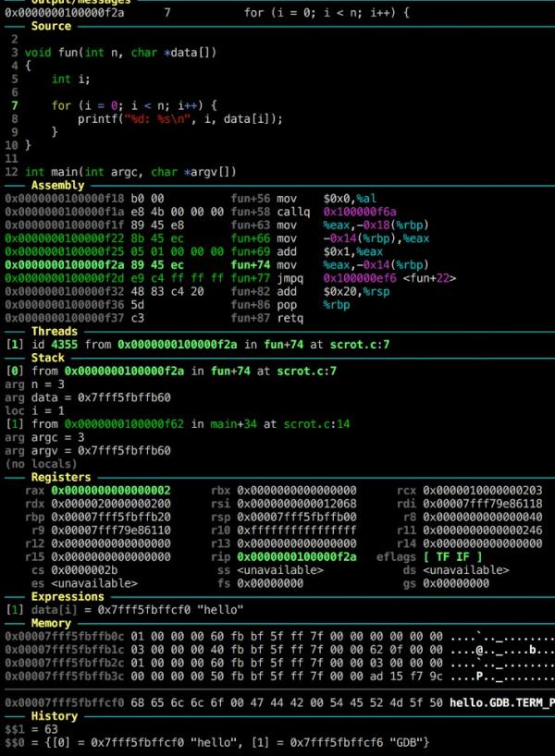
Task: Click the rip register value
Action: [x=296, y=557]
